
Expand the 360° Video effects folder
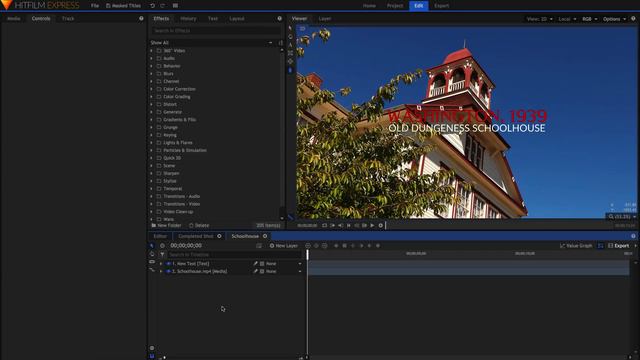151,51
